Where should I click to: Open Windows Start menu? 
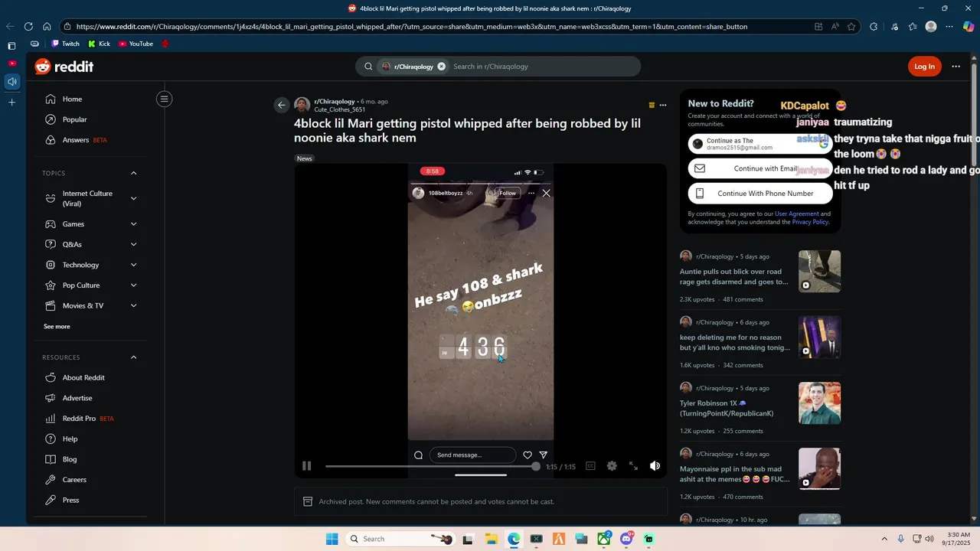[x=332, y=539]
